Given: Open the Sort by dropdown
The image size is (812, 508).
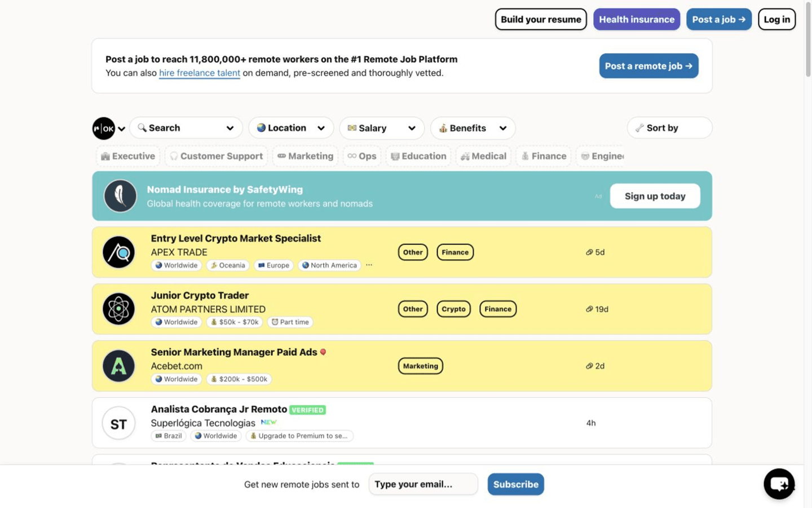Looking at the screenshot, I should click(669, 128).
